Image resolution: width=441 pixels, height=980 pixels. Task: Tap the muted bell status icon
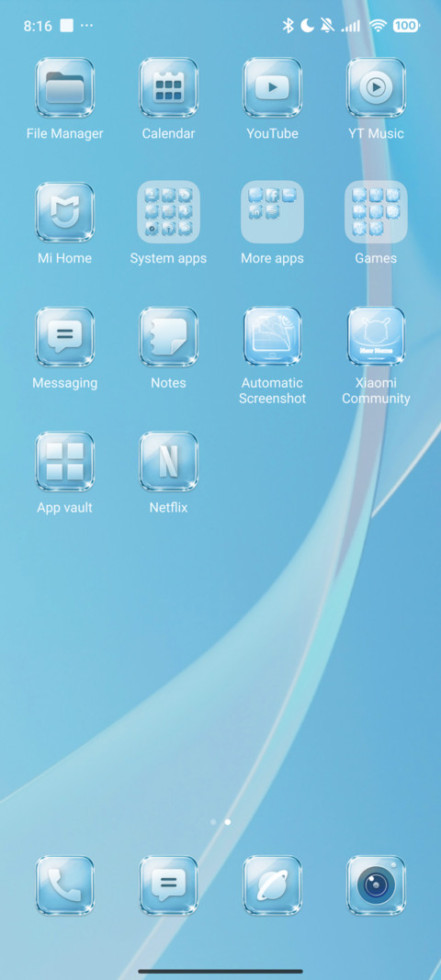coord(327,26)
